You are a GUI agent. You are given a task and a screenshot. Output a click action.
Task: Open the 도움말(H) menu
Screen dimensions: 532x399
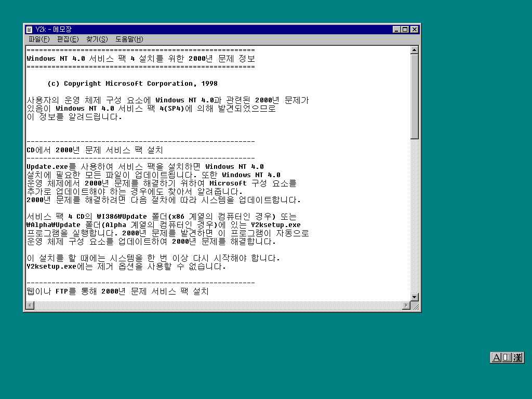[x=129, y=39]
